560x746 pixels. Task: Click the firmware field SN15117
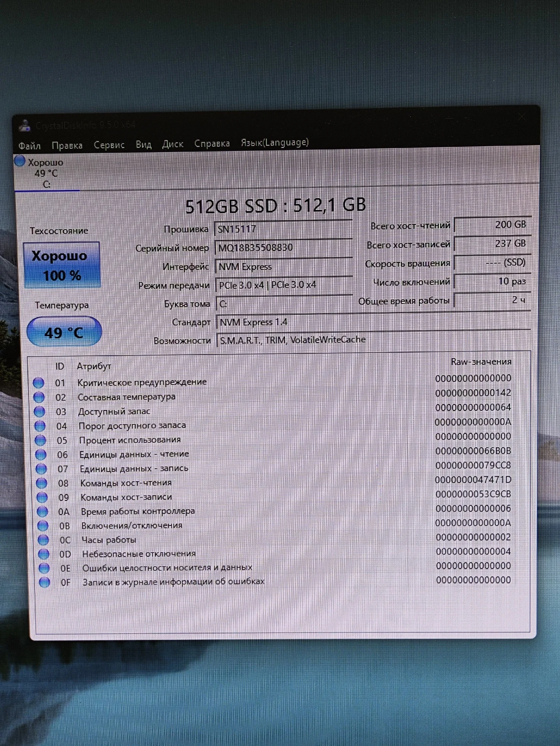click(284, 229)
